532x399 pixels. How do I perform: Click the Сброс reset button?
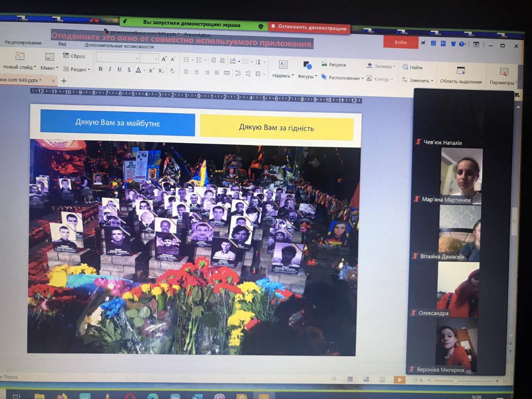pyautogui.click(x=74, y=56)
